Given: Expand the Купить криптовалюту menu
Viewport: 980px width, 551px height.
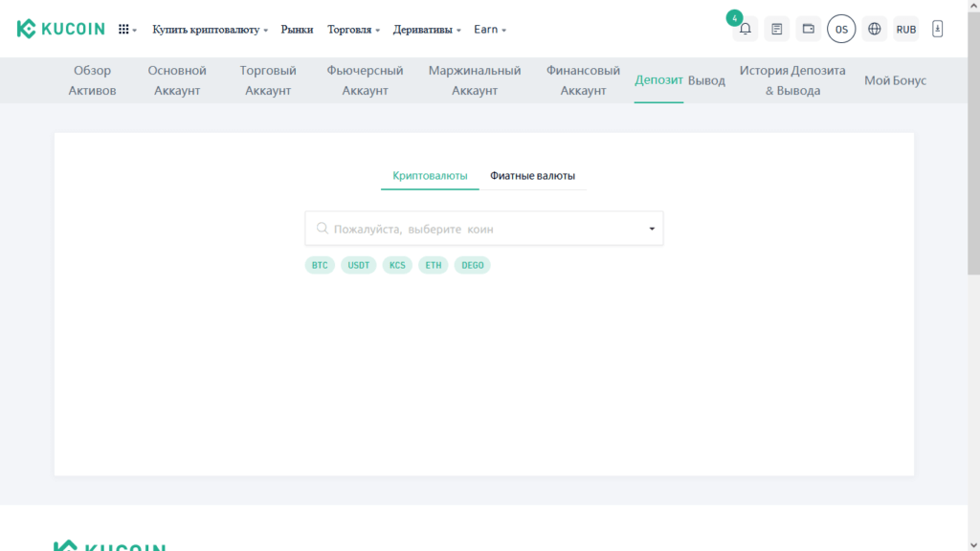Looking at the screenshot, I should [210, 30].
